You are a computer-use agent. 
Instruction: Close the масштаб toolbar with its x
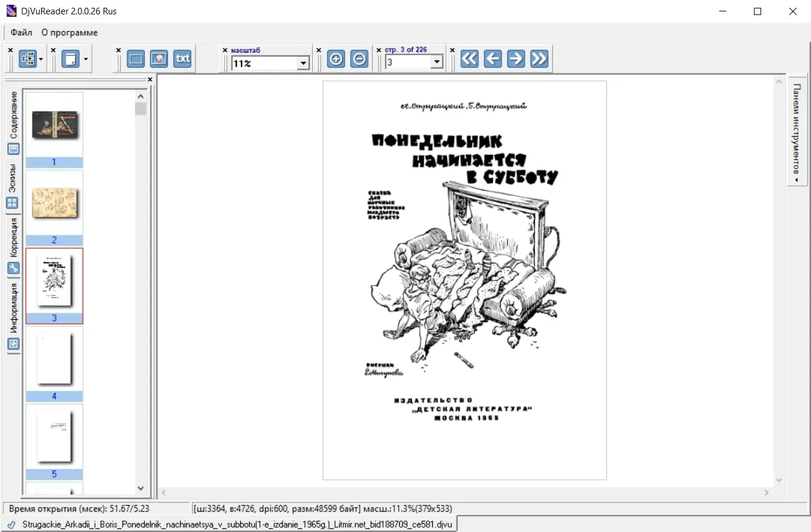click(x=225, y=50)
